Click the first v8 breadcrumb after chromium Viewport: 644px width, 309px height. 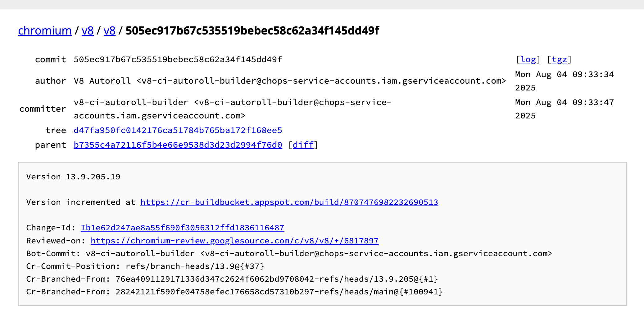coord(88,31)
